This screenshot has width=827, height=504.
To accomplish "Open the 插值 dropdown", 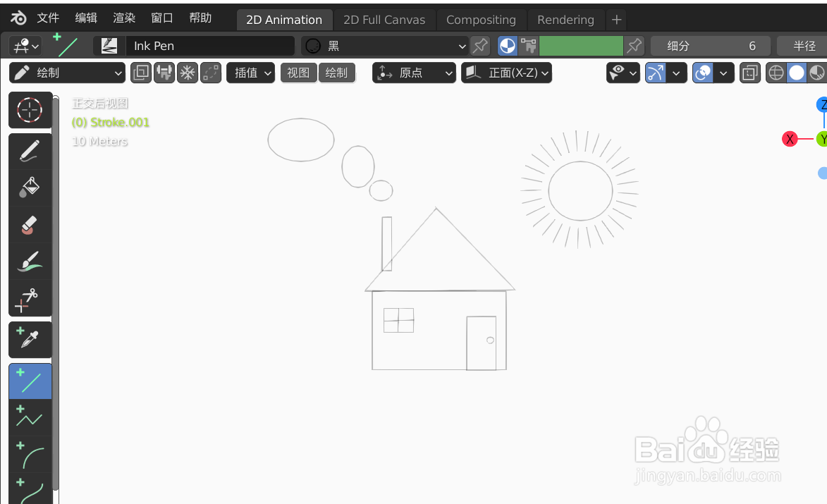I will [250, 73].
